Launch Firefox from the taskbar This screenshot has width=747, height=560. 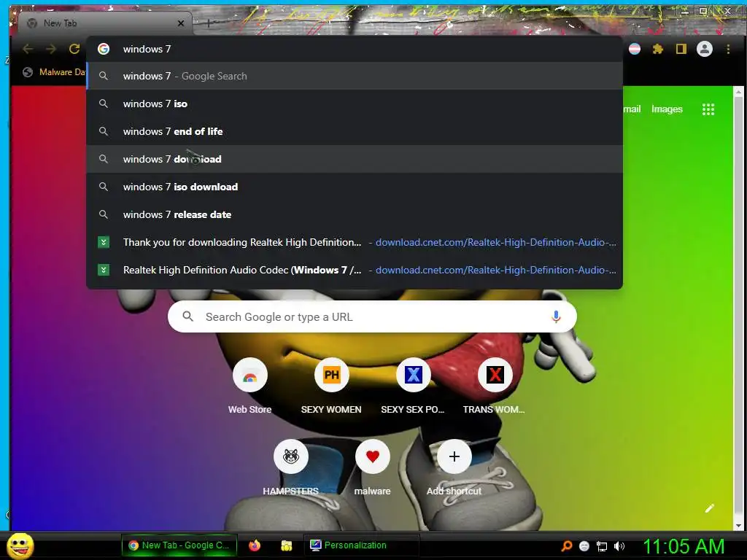click(255, 545)
